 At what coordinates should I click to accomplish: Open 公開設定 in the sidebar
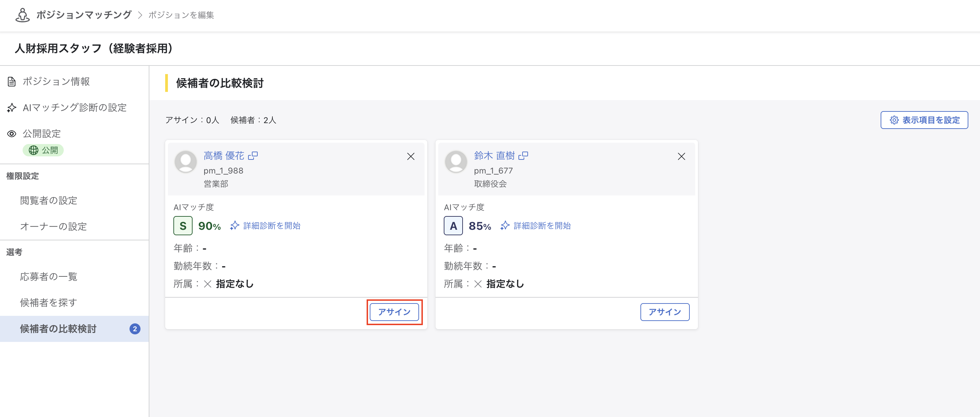point(42,134)
